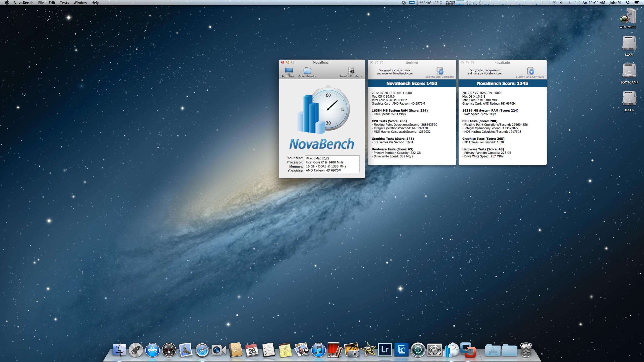644x362 pixels.
Task: Open Contacts address book in Dock
Action: [235, 350]
